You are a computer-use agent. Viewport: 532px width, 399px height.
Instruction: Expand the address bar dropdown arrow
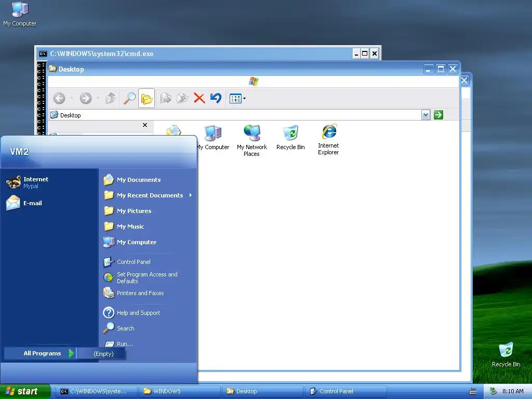(x=426, y=115)
